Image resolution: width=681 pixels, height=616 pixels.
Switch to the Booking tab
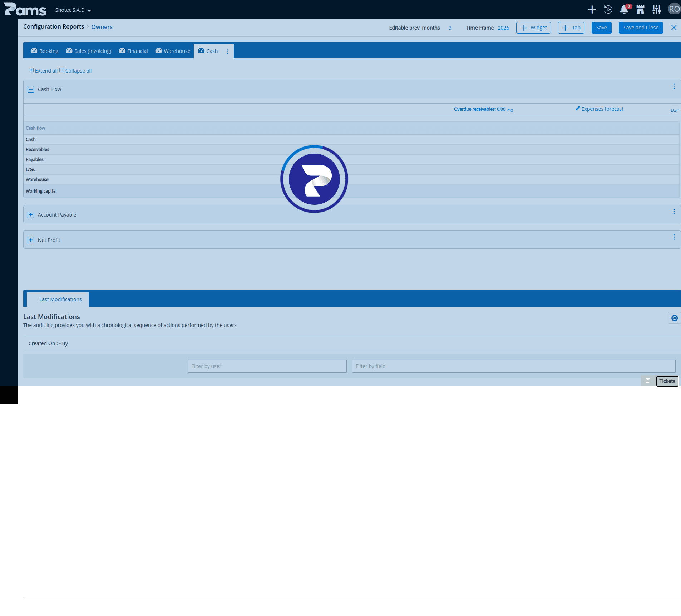45,51
